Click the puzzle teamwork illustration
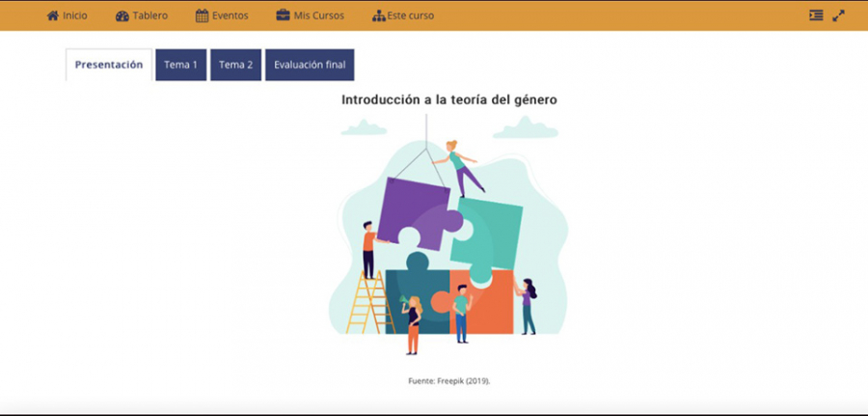This screenshot has width=868, height=416. point(448,235)
